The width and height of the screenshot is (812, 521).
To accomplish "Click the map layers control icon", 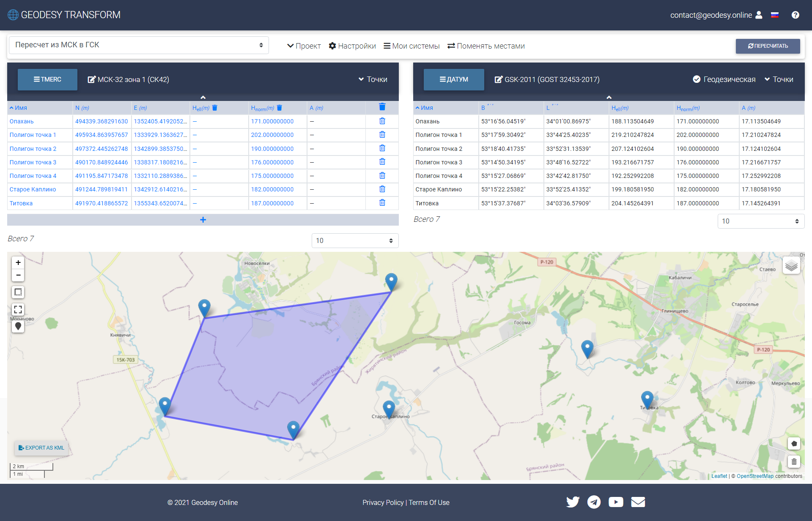I will point(791,265).
